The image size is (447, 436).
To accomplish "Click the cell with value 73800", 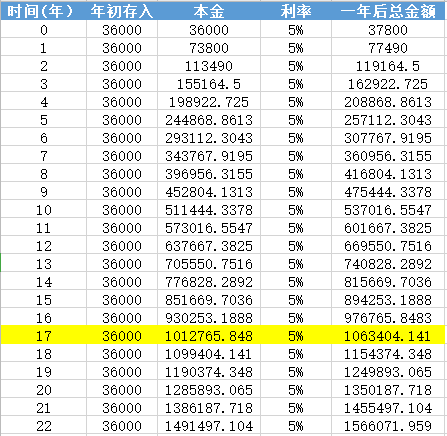I will click(x=209, y=48).
